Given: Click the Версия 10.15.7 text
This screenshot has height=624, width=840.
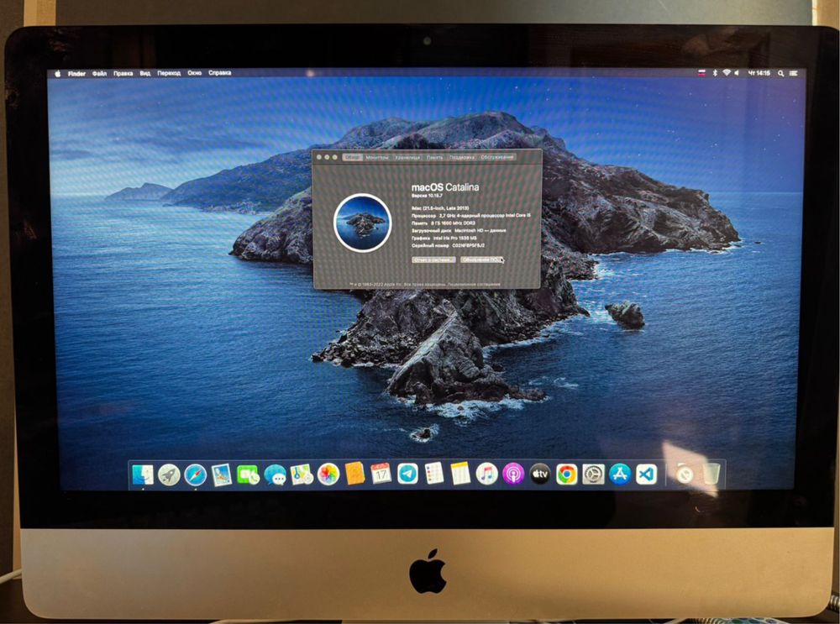Looking at the screenshot, I should 427,197.
